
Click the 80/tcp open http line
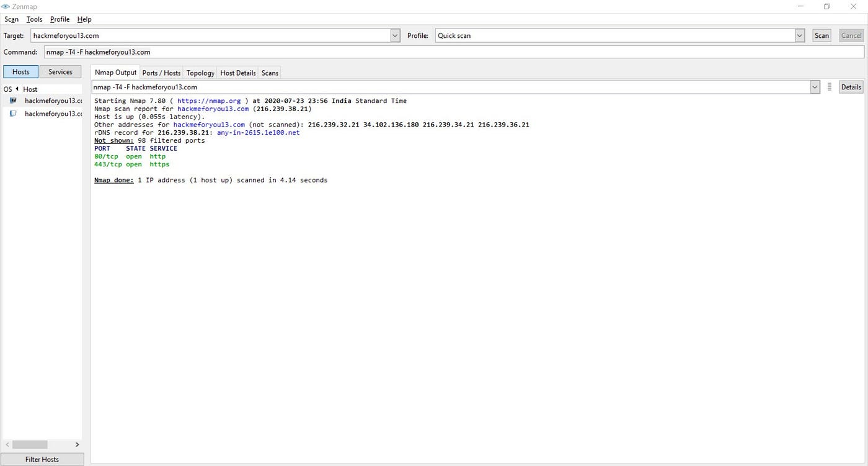click(x=130, y=156)
